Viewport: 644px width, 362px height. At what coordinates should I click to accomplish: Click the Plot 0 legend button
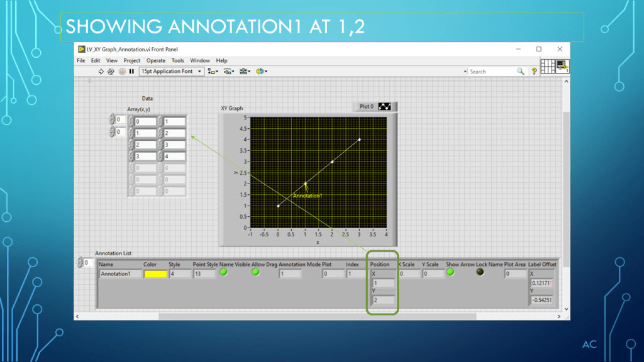click(375, 107)
